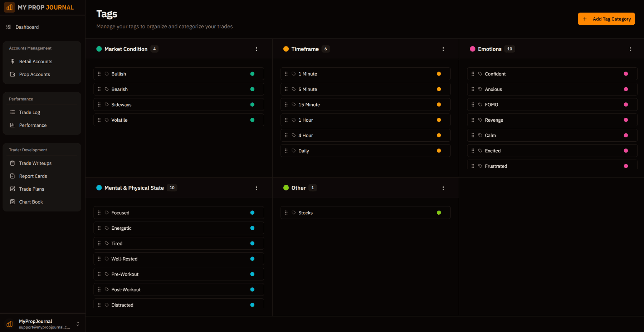Click the tag icon next to Confident
This screenshot has width=644, height=332.
(481, 74)
